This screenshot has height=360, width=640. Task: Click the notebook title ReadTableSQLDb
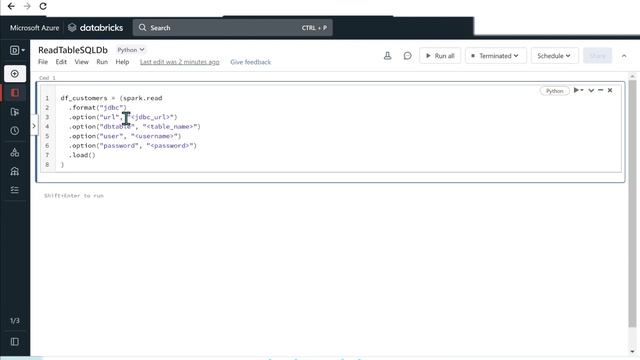click(73, 50)
